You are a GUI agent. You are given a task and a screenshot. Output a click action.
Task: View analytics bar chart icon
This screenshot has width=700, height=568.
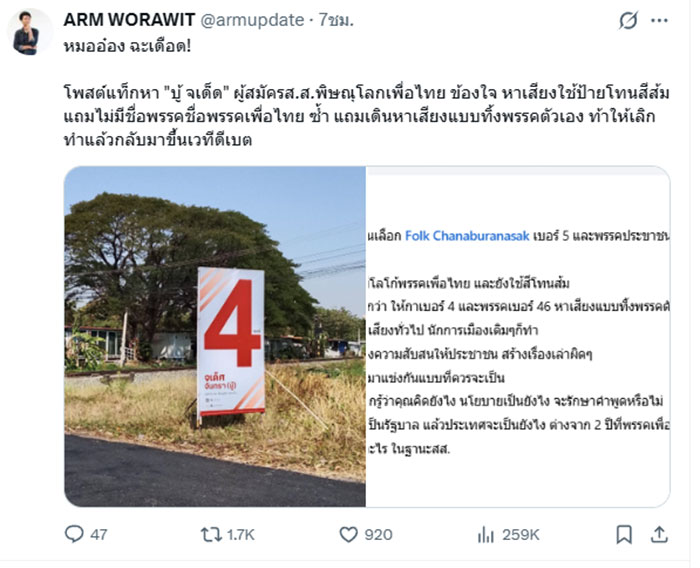pos(486,534)
